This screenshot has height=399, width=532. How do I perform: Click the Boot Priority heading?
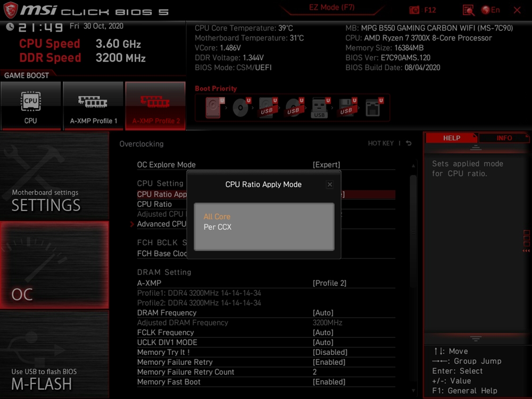click(216, 88)
